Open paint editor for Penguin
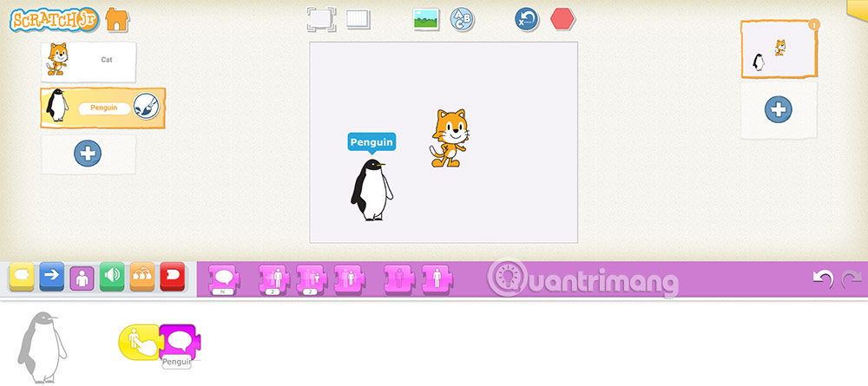Viewport: 868px width, 386px height. 146,106
